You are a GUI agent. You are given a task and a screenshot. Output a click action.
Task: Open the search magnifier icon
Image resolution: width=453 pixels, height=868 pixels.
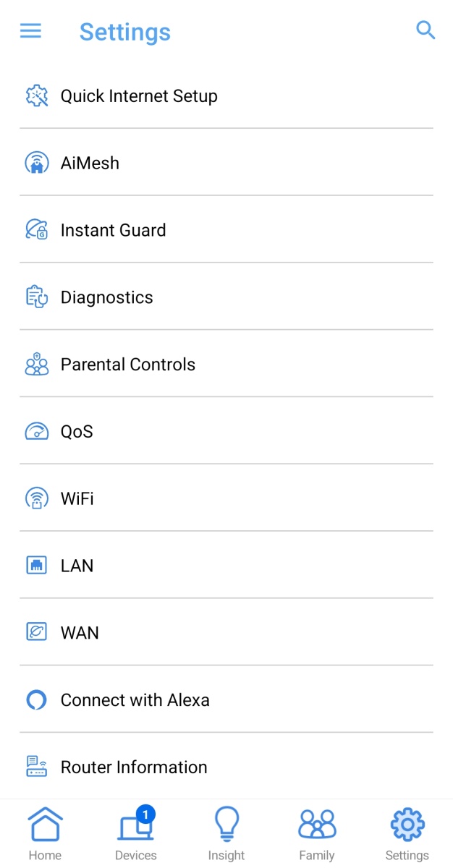tap(426, 30)
